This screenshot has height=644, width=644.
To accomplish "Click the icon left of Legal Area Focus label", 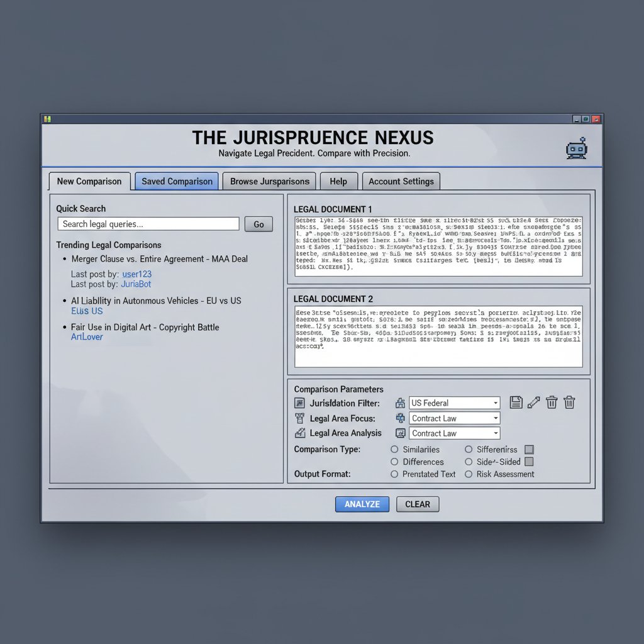I will coord(299,418).
